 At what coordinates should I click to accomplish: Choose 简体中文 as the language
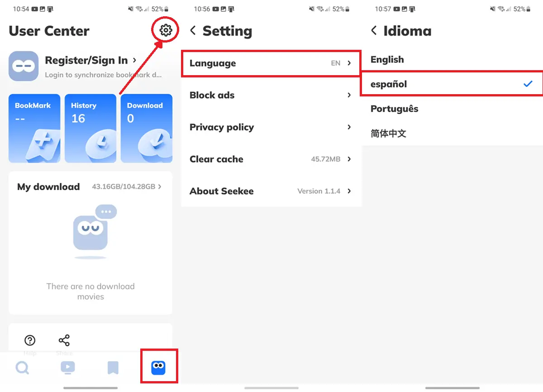click(452, 134)
